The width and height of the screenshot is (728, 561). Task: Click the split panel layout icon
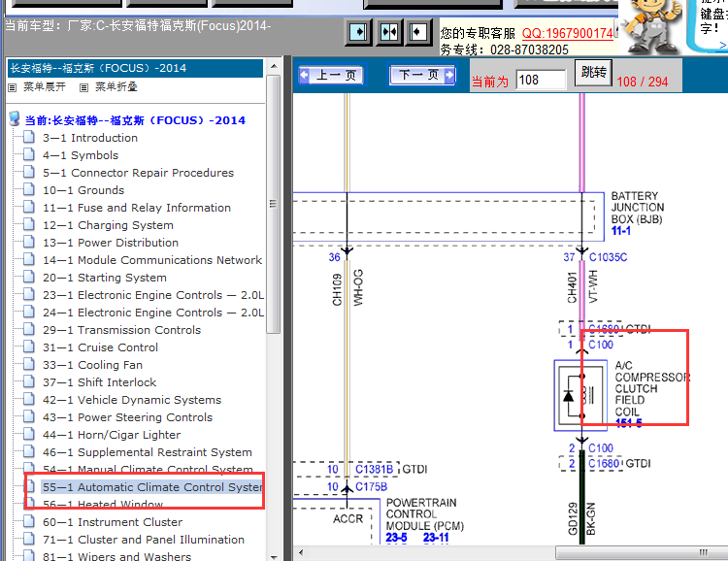388,32
